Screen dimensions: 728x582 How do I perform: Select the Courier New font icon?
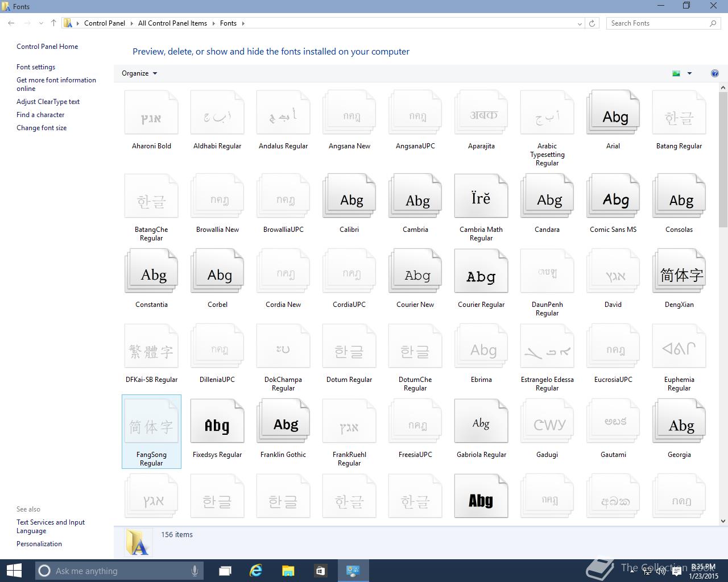point(415,271)
